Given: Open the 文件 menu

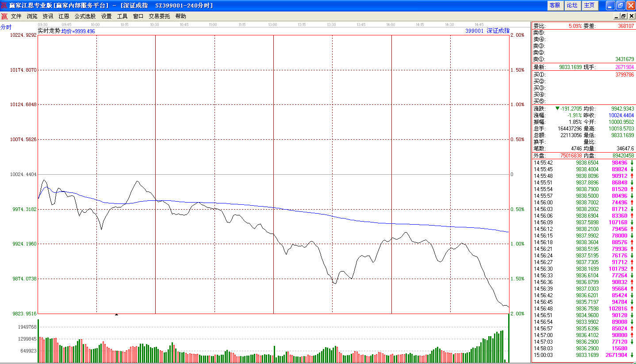Looking at the screenshot, I should tap(16, 16).
